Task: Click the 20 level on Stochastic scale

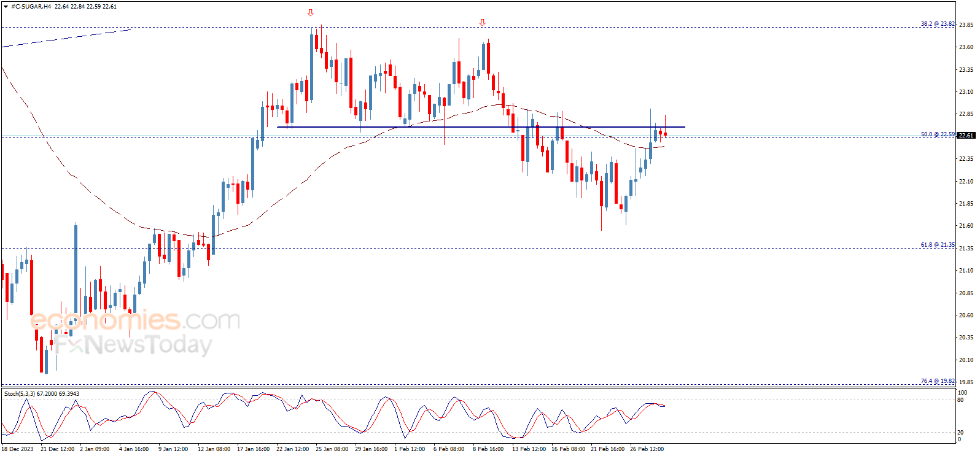Action: [x=960, y=433]
